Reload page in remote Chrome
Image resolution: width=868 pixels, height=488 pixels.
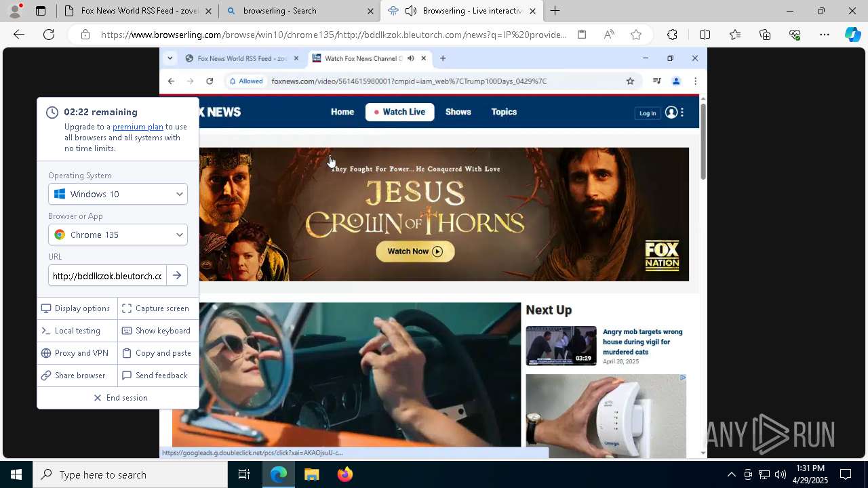click(210, 81)
